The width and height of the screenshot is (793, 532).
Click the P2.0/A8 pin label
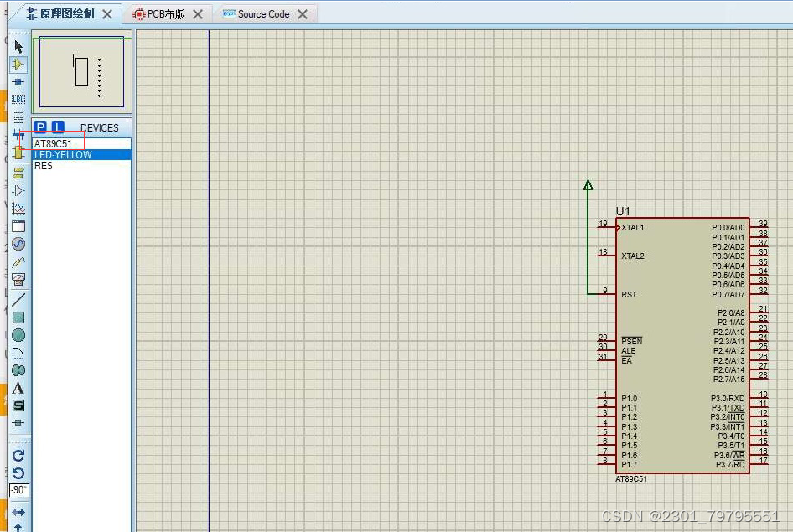[x=731, y=312]
